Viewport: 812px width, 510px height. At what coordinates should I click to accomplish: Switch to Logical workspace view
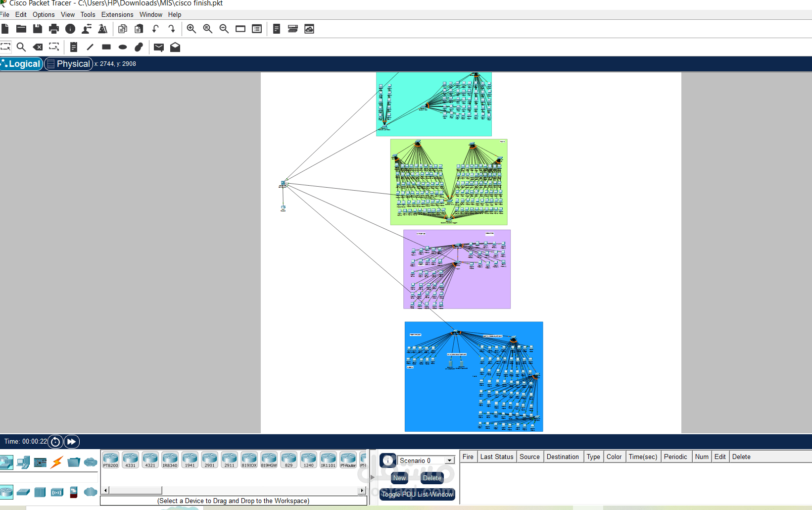click(x=21, y=64)
